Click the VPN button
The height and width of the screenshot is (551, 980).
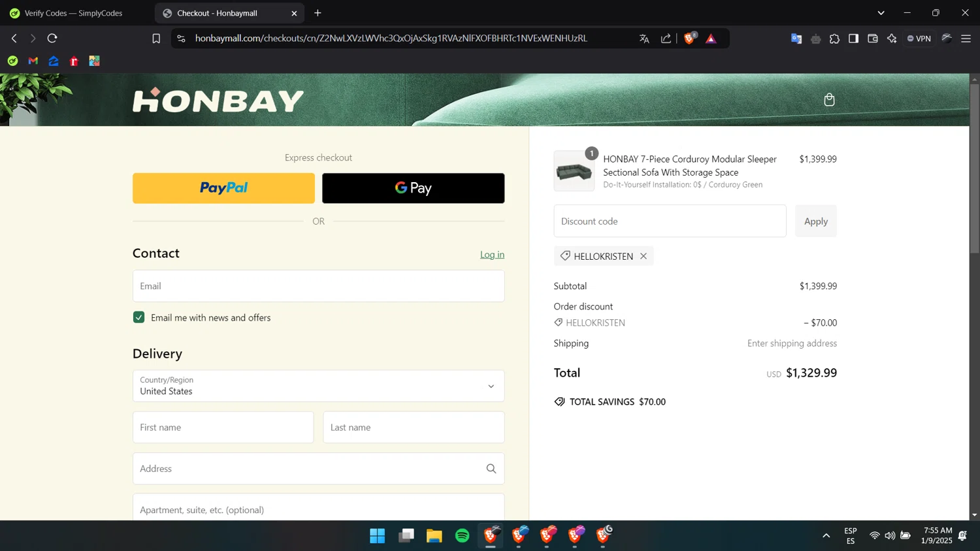click(919, 39)
